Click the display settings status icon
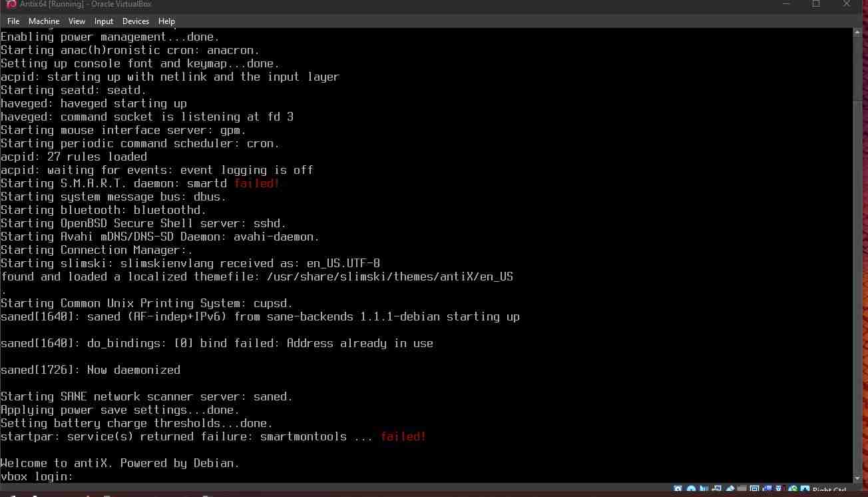This screenshot has width=868, height=497. tap(754, 491)
